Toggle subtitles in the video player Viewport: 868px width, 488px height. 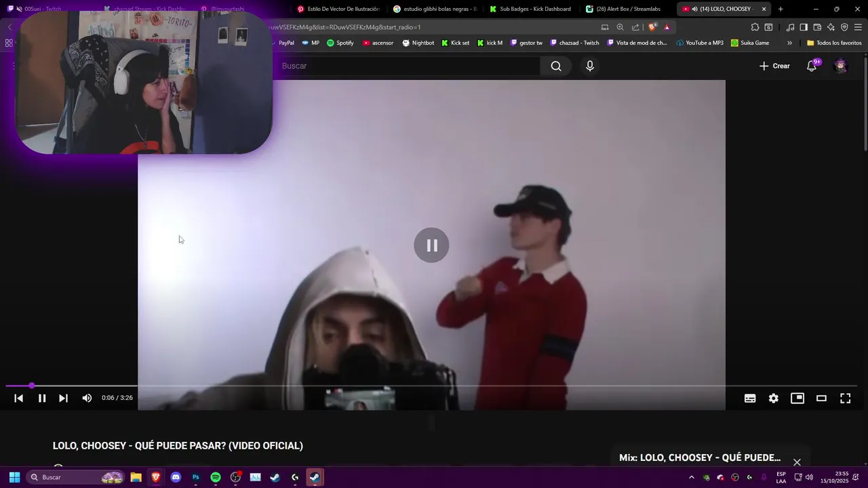click(750, 399)
